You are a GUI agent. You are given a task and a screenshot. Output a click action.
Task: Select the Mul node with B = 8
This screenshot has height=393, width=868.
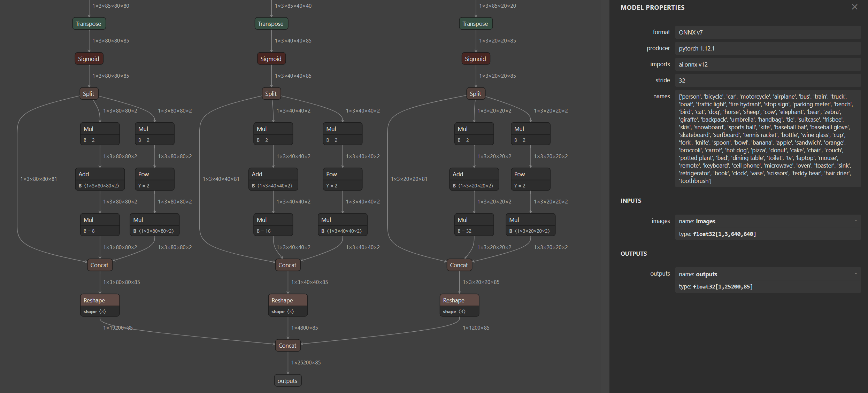[100, 224]
